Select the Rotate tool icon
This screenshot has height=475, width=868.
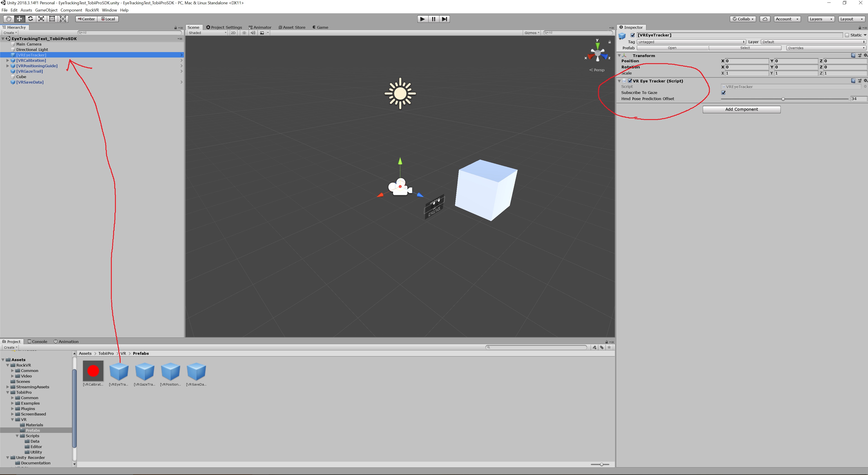[x=30, y=19]
